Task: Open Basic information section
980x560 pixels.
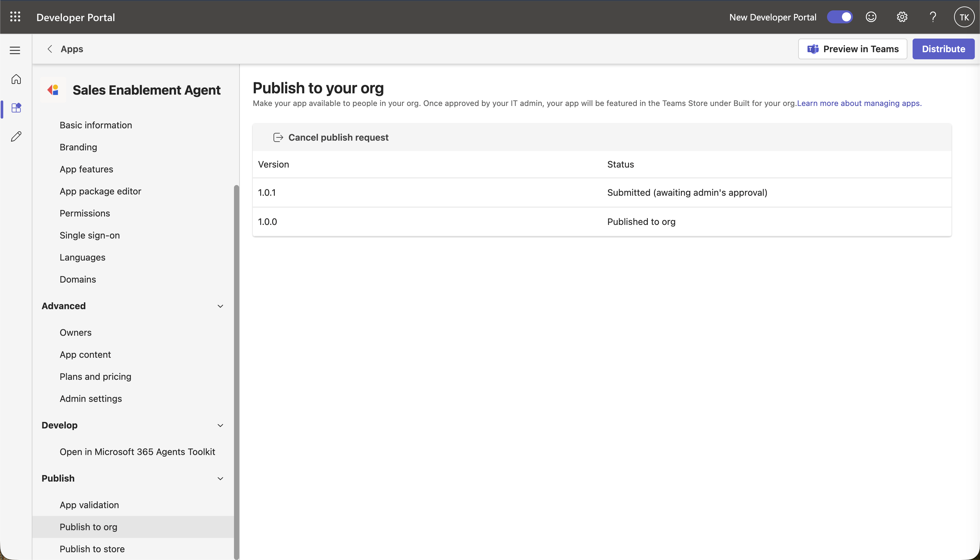Action: [96, 125]
